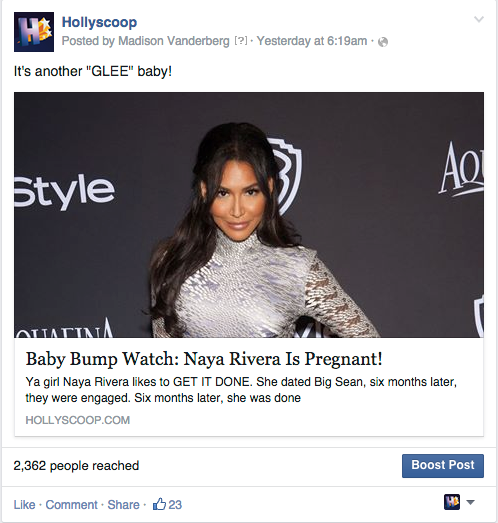Image resolution: width=498 pixels, height=523 pixels.
Task: Open the Hollyscoop page name link
Action: 99,22
